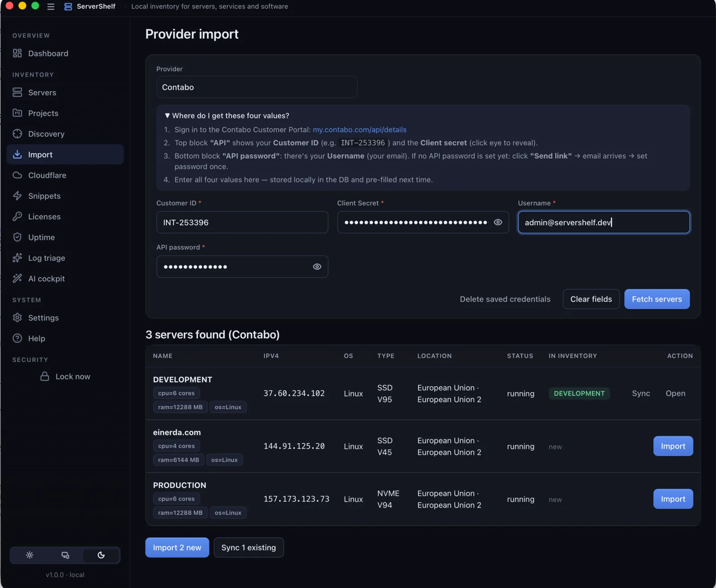Reveal the Client Secret with eye icon

coord(498,222)
